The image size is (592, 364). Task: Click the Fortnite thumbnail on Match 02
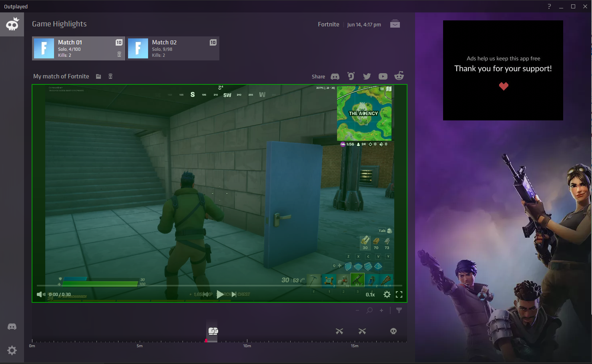point(138,48)
